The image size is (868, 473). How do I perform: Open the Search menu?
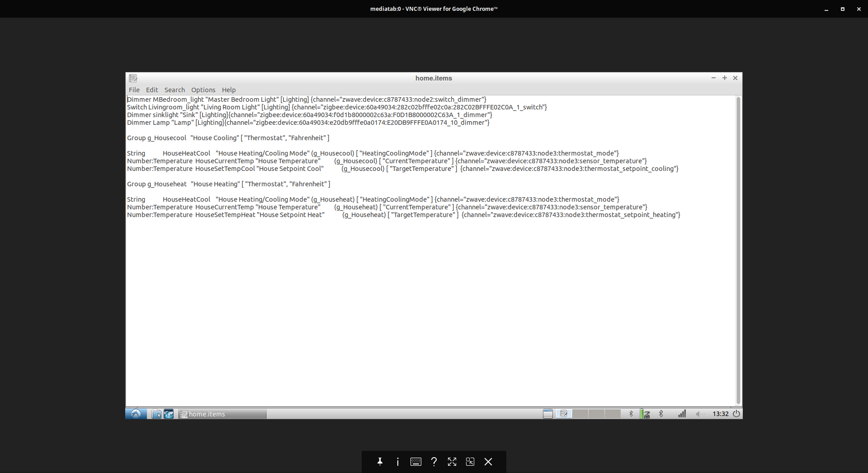click(x=175, y=90)
